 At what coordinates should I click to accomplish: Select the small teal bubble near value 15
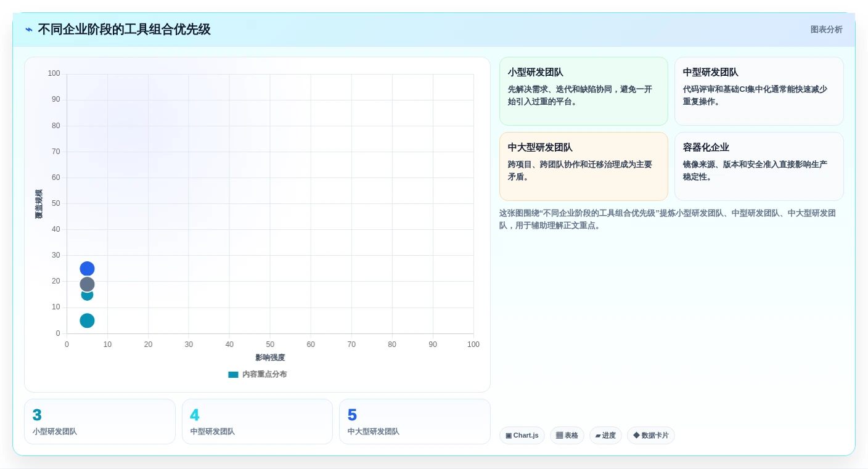point(87,296)
